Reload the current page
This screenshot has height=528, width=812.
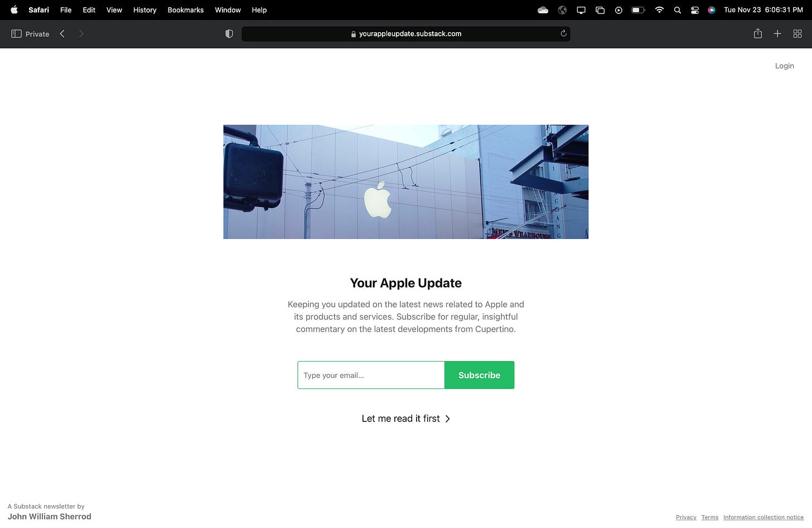pos(563,33)
